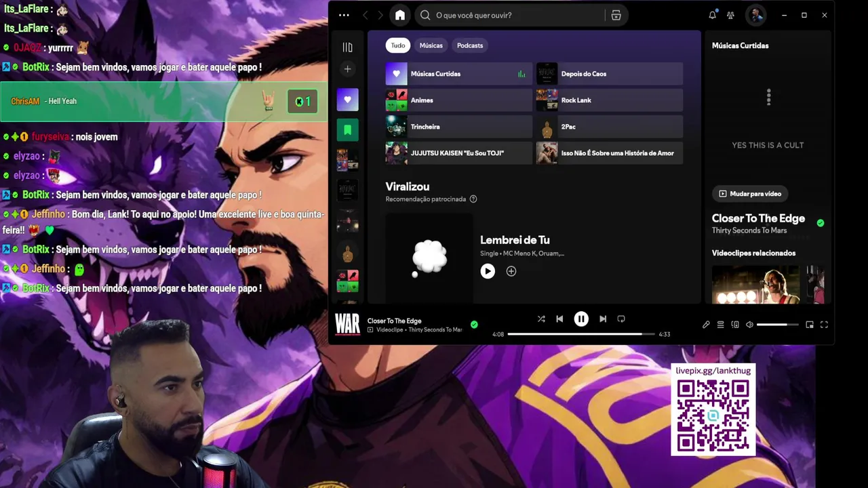868x488 pixels.
Task: Toggle repeat mode
Action: tap(621, 319)
